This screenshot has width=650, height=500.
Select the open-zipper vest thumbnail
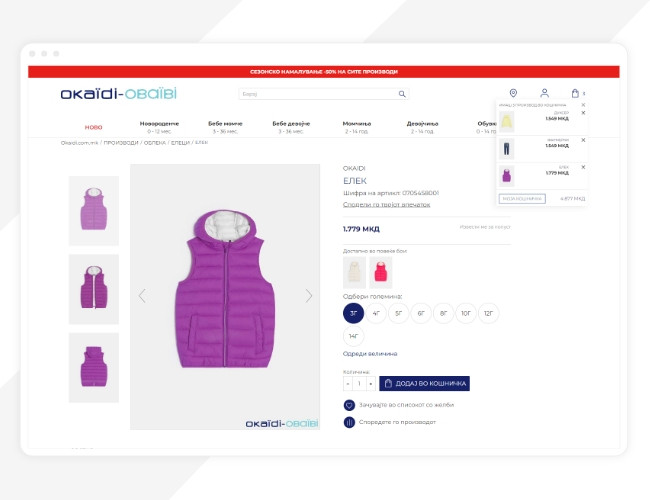(x=94, y=289)
